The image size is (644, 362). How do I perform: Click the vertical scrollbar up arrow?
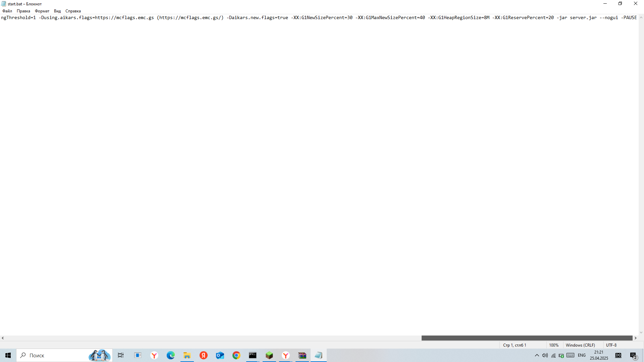(641, 17)
